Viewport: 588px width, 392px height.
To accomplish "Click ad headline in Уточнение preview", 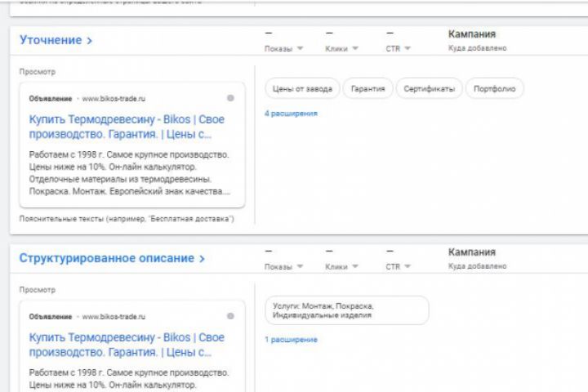I will coord(127,127).
